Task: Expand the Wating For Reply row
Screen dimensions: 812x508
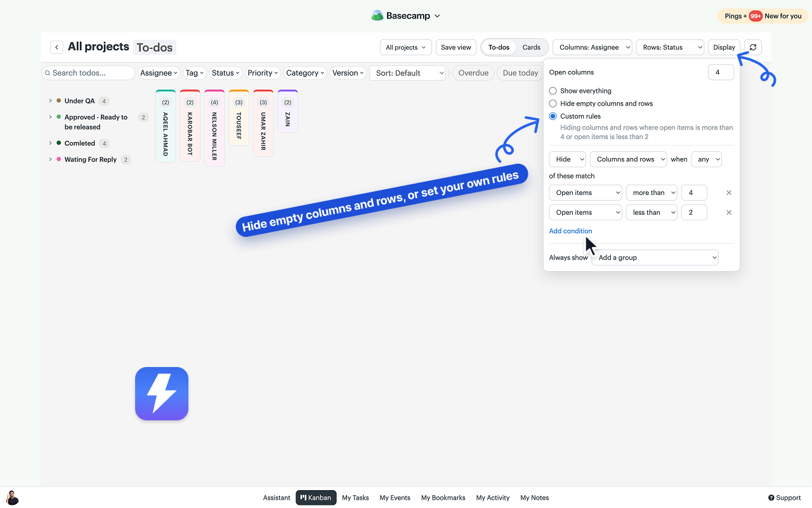Action: click(51, 159)
